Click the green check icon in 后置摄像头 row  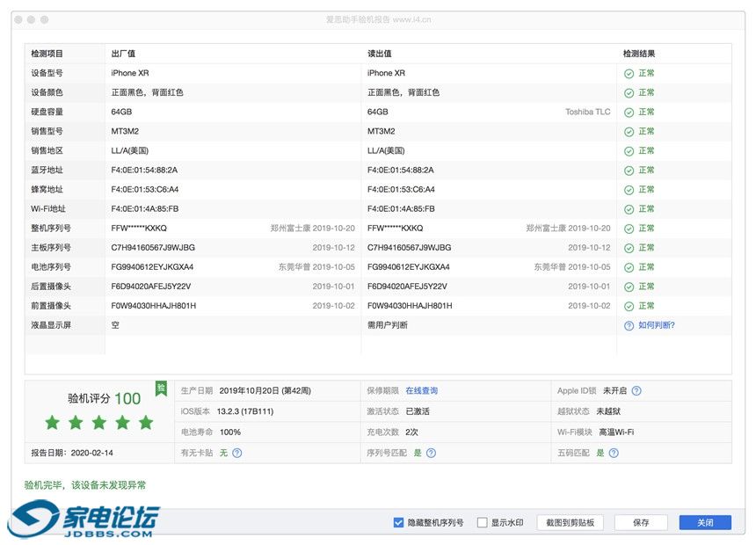coord(629,287)
